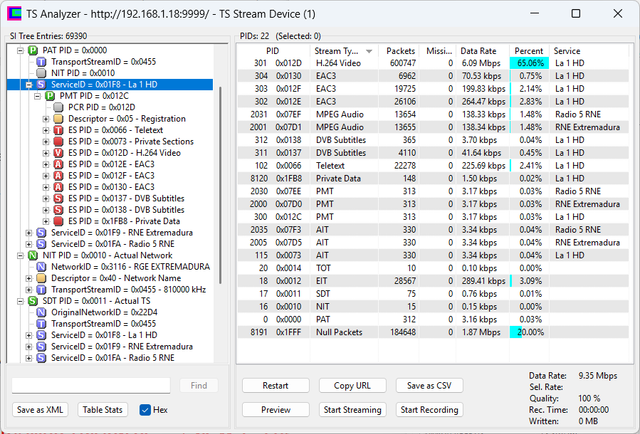This screenshot has width=640, height=434.
Task: Sort by the Data Rate column header
Action: (482, 51)
